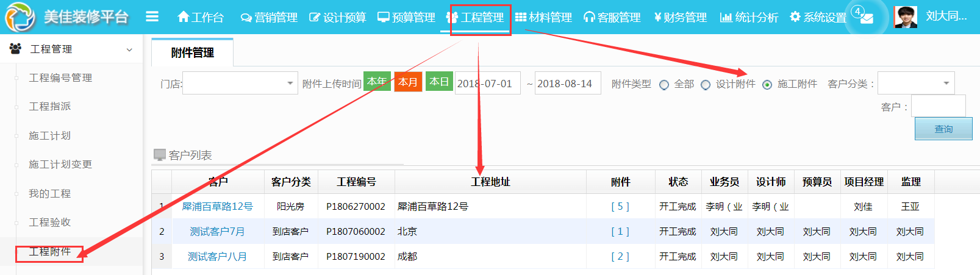This screenshot has height=275, width=980.
Task: Click the user avatar photo
Action: coord(905,17)
